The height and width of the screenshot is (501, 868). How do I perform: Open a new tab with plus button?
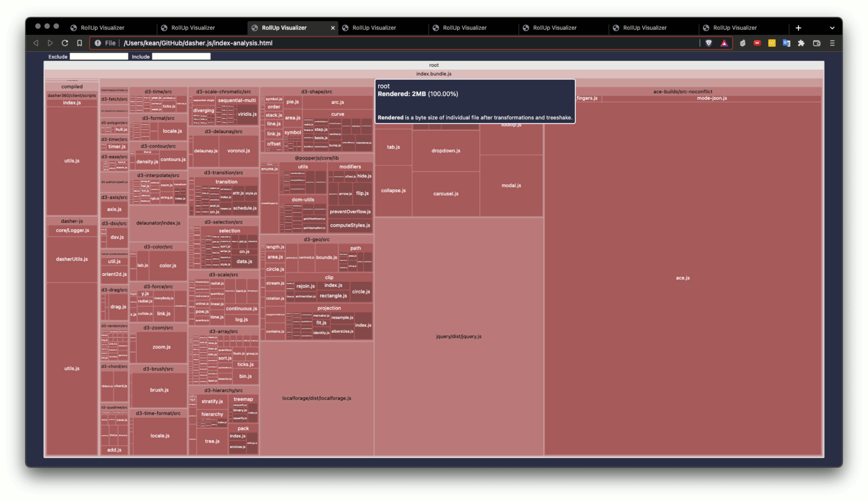click(798, 28)
